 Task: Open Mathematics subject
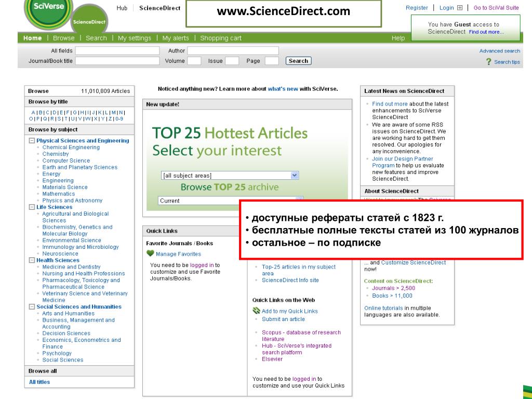tap(58, 194)
